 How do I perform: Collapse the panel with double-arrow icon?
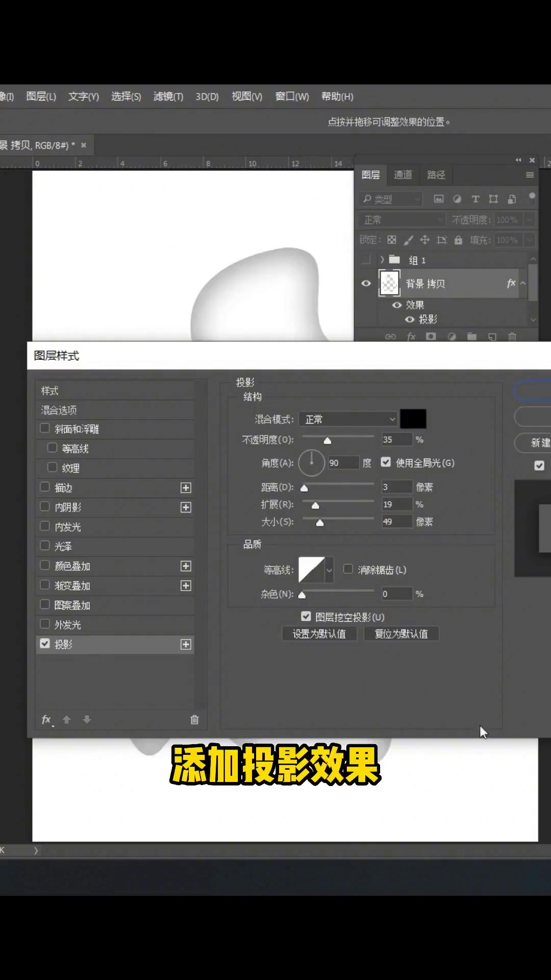pos(518,160)
